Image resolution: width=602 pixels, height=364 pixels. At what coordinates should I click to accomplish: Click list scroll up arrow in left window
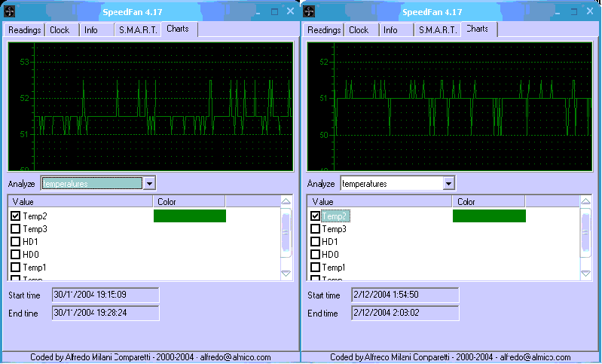click(286, 201)
